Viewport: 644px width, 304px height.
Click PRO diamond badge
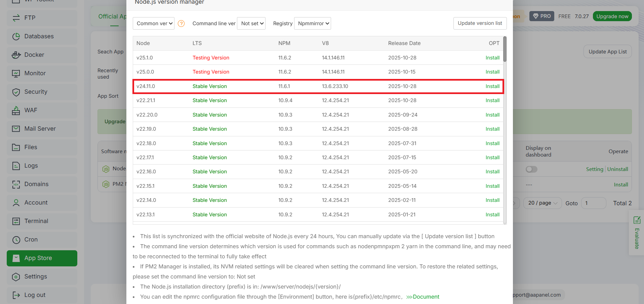tap(542, 16)
